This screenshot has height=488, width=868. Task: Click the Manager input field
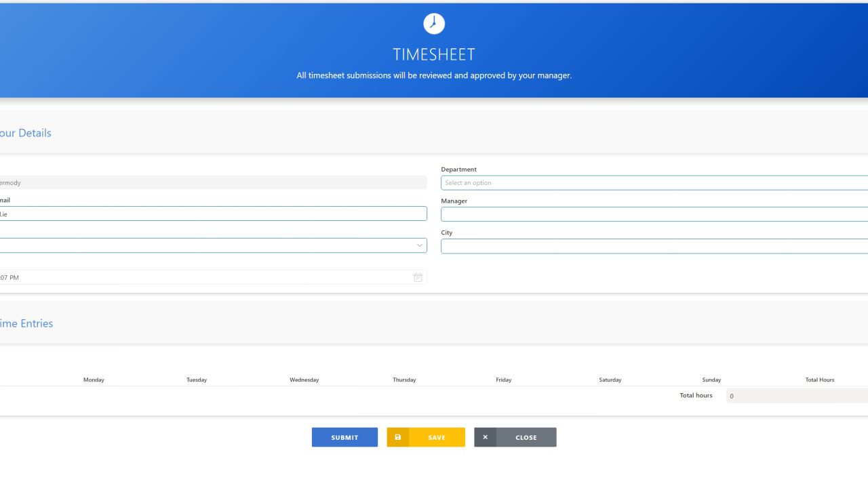(610, 214)
